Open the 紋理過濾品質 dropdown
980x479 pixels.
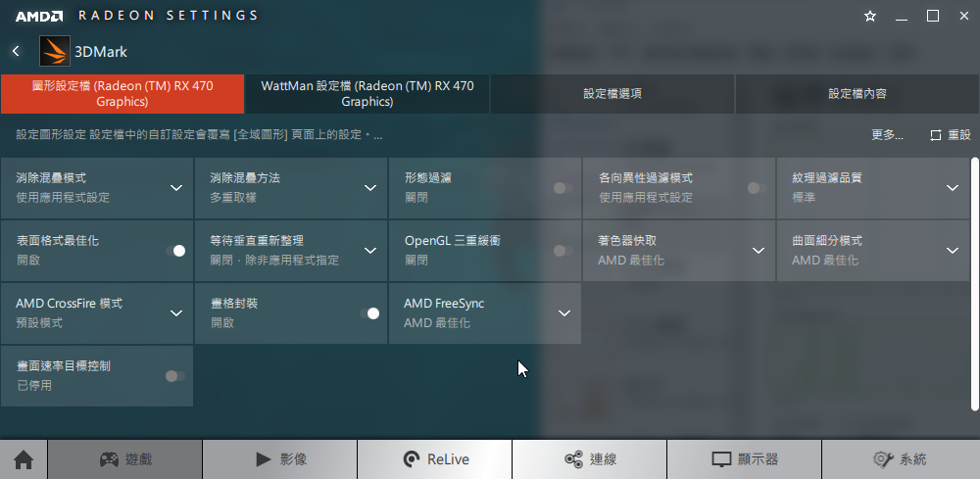(x=873, y=188)
